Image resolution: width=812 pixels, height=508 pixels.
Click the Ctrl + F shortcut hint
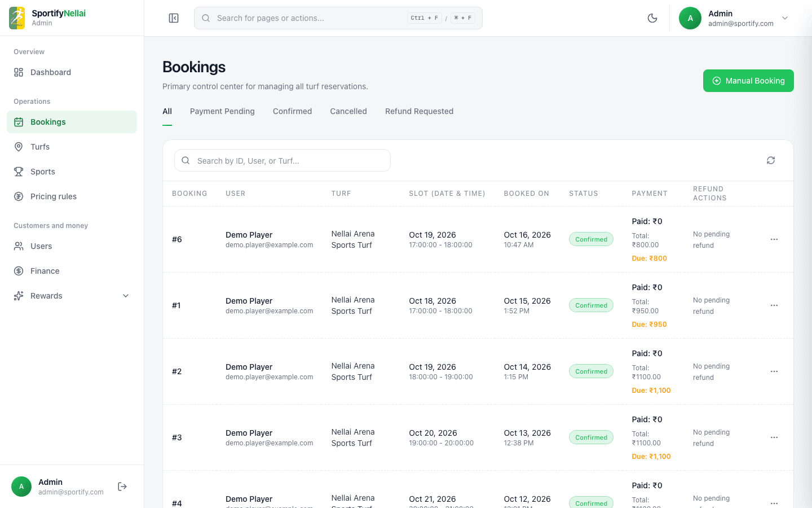424,18
